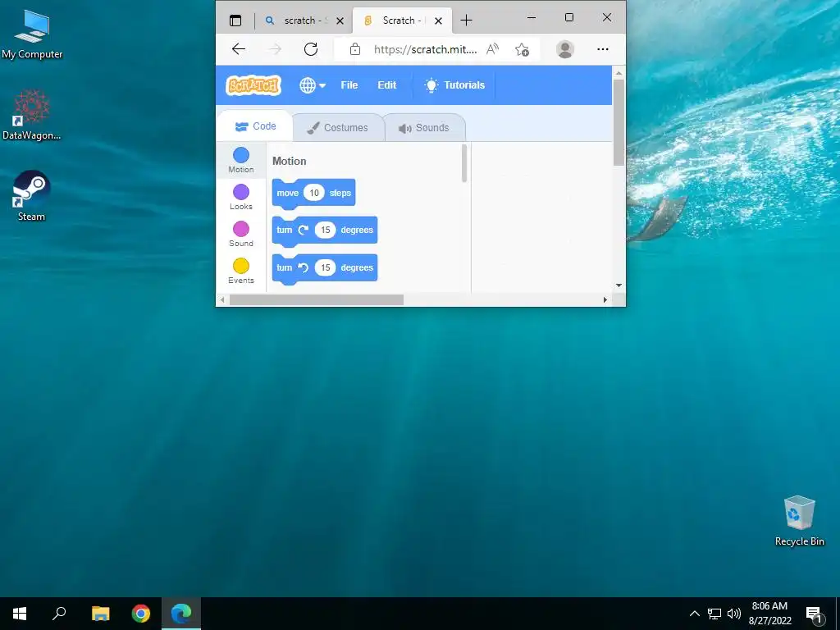Open the browser profile icon
Screen dimensions: 840x630
click(564, 49)
